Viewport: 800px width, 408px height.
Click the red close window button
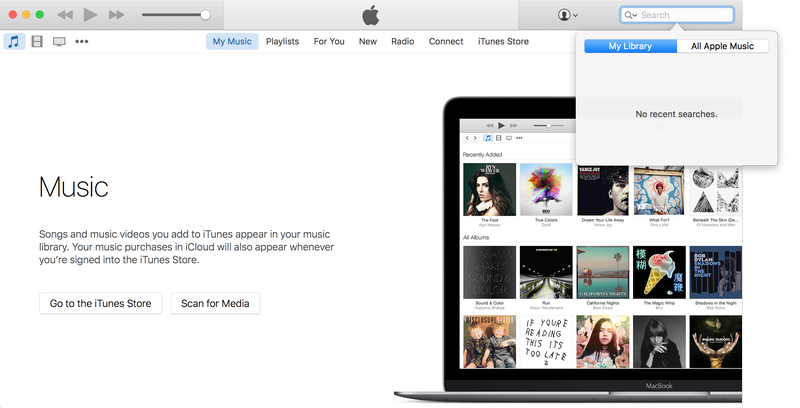(13, 15)
